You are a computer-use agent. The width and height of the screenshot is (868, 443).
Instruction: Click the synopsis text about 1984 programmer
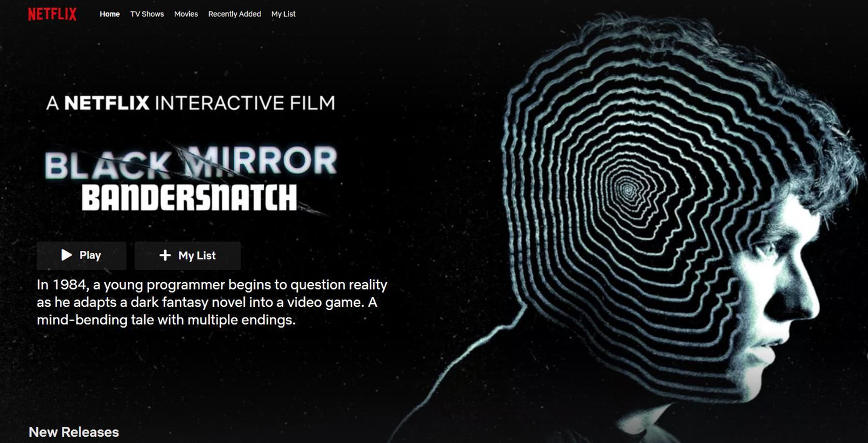point(212,303)
